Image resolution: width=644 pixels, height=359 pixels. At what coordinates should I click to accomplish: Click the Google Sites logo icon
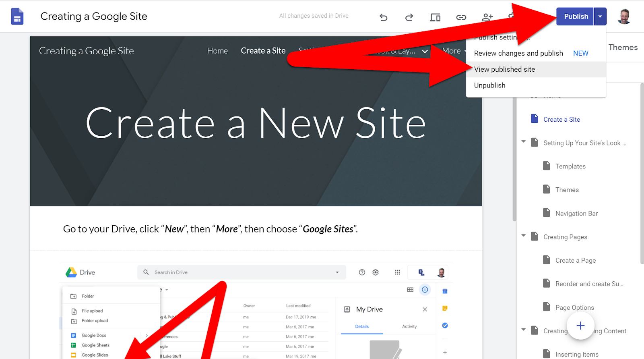[x=17, y=17]
